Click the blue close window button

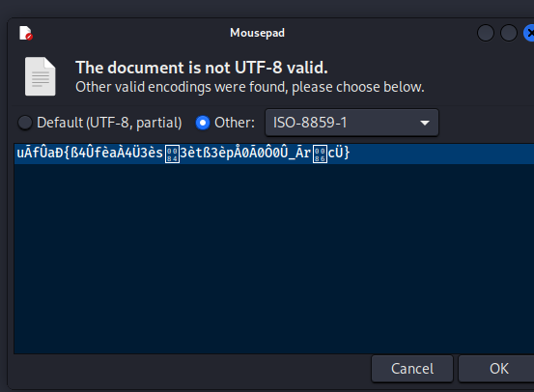529,33
